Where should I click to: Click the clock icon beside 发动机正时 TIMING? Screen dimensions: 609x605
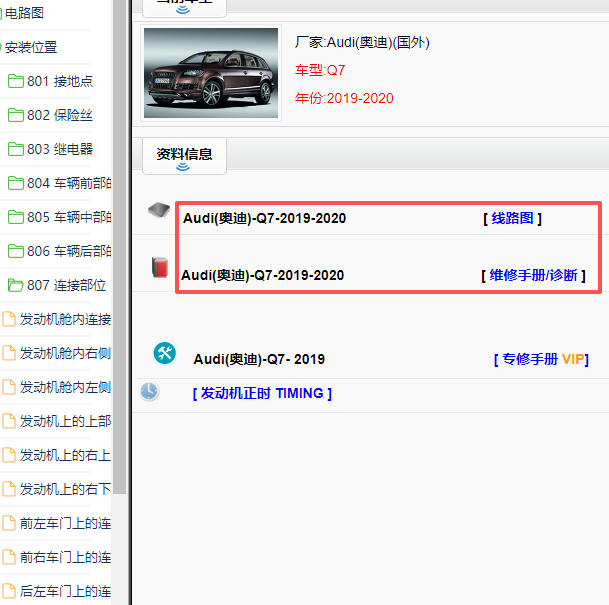pos(150,391)
